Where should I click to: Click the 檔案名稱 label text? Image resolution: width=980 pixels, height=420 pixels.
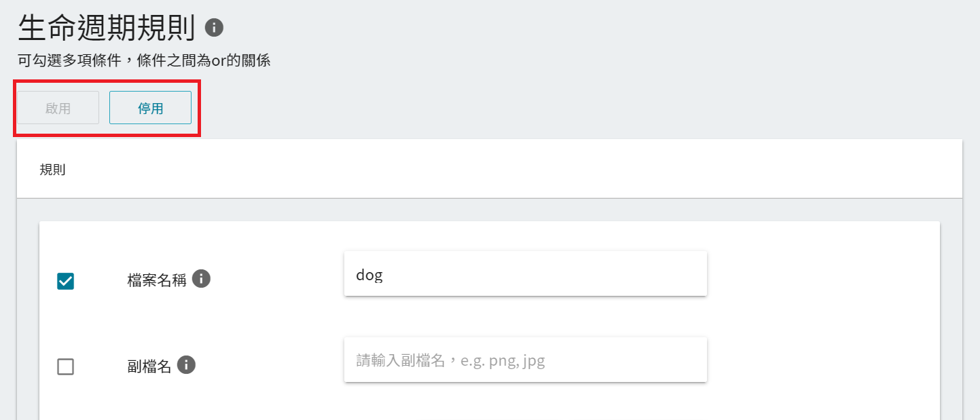coord(157,280)
